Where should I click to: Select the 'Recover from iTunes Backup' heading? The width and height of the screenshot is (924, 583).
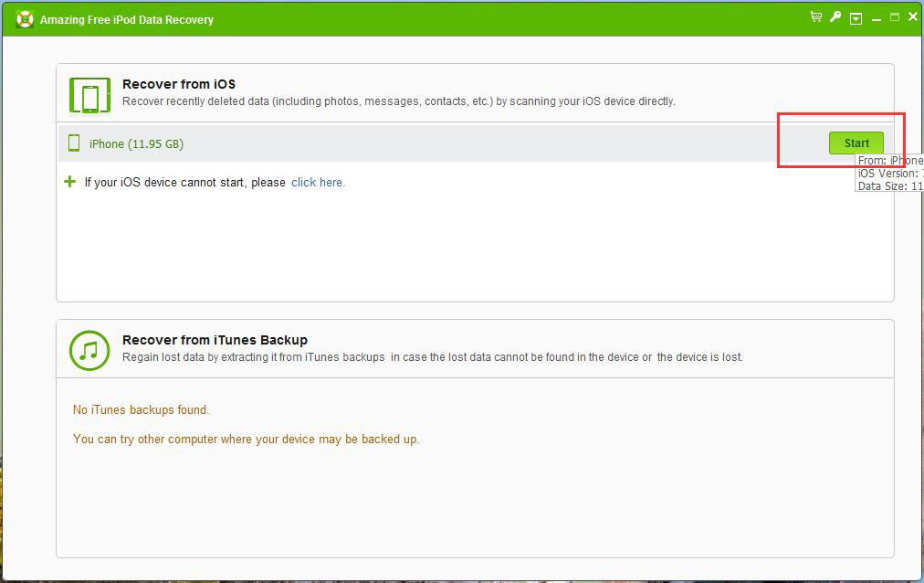[x=215, y=340]
